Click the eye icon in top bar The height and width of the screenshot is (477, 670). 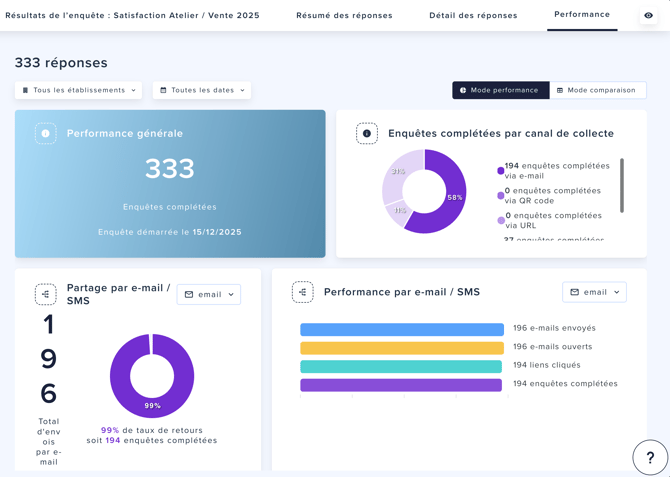[648, 16]
